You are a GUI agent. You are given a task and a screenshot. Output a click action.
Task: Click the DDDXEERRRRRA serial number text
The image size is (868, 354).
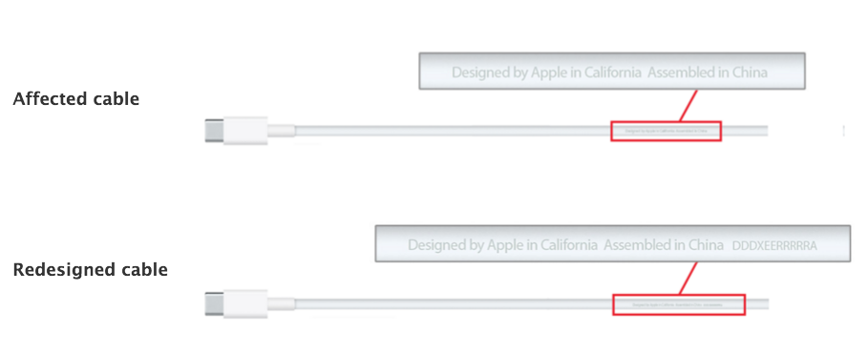pos(774,245)
